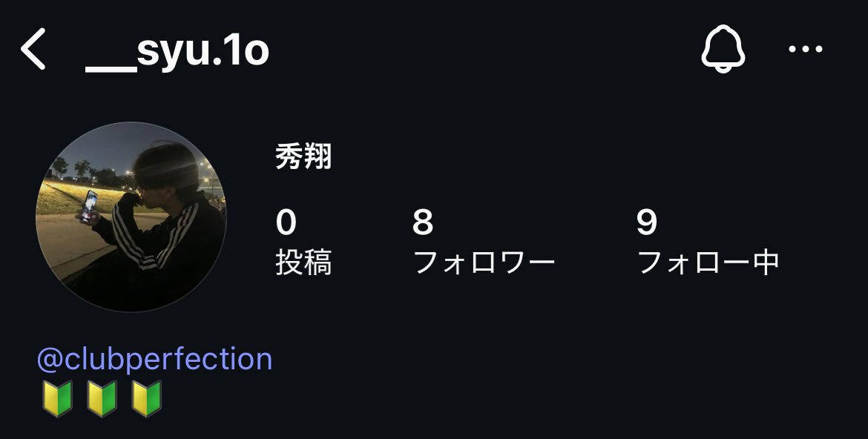
Task: Open the フォロー中 following list
Action: pyautogui.click(x=708, y=263)
